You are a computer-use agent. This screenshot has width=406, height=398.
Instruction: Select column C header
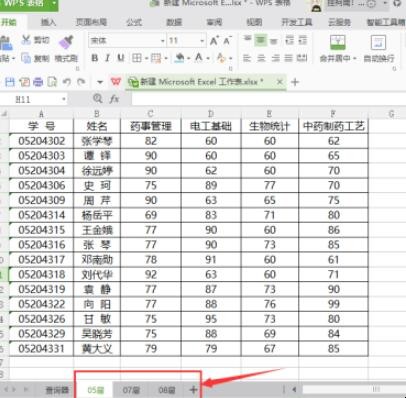pos(151,114)
